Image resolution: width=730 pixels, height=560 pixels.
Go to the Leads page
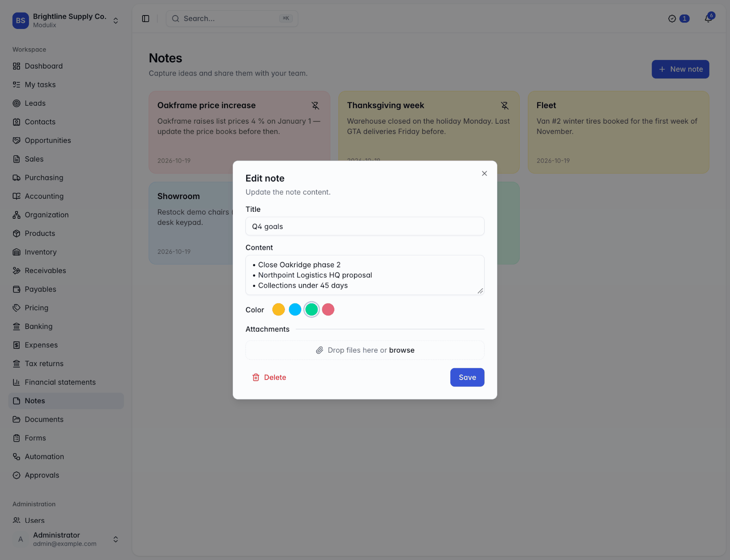point(66,103)
